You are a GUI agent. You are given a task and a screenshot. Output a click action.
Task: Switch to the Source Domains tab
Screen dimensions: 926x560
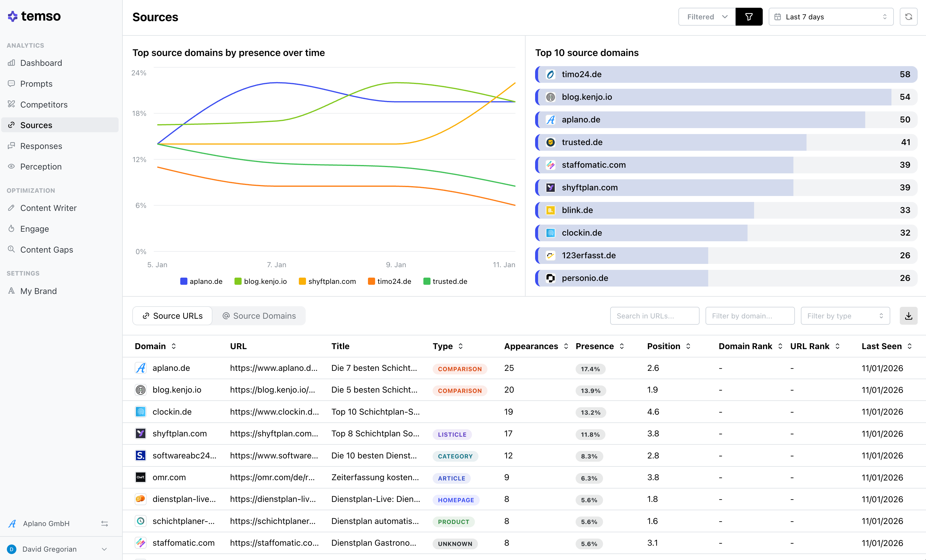259,316
